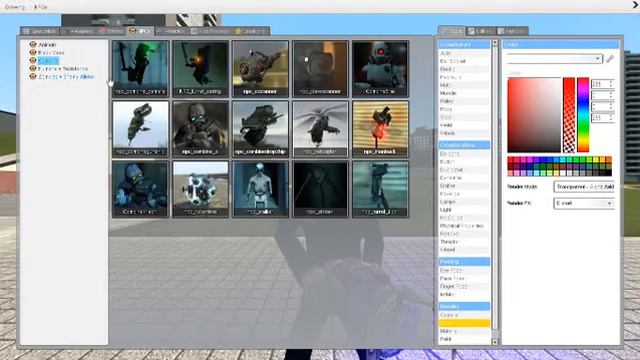
Task: Open the Options tab
Action: pos(512,31)
